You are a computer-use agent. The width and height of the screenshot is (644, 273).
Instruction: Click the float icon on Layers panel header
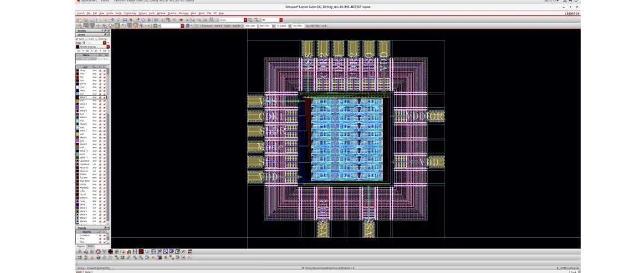(105, 34)
